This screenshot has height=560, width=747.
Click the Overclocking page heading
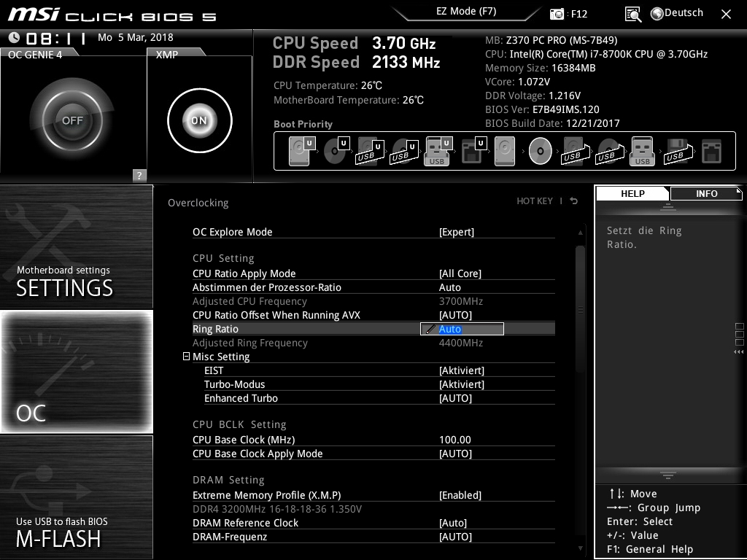[198, 203]
